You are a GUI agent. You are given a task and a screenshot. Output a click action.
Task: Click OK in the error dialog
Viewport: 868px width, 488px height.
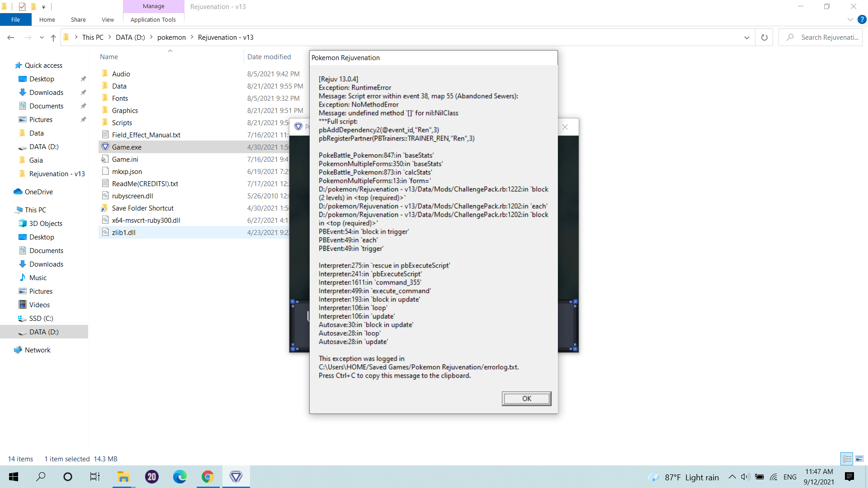526,399
